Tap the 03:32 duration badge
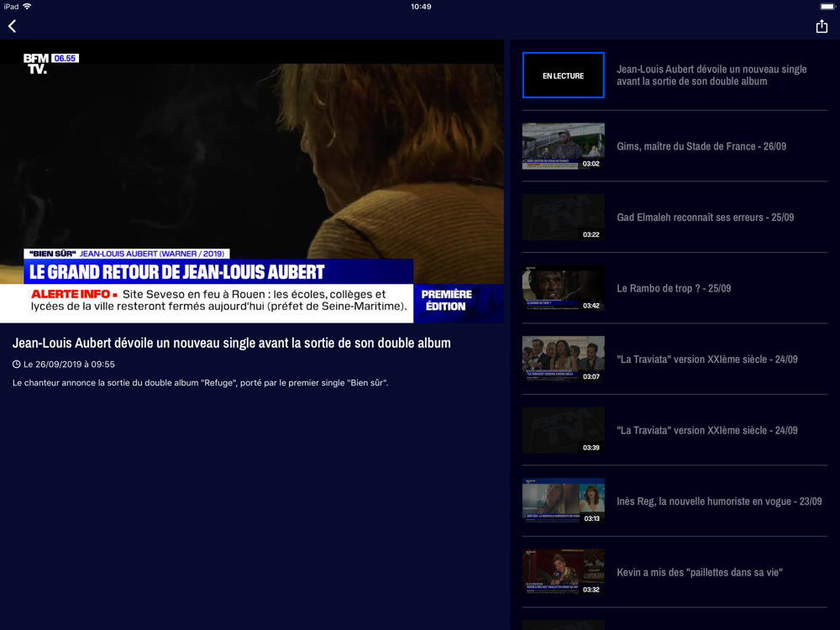Image resolution: width=840 pixels, height=630 pixels. click(x=591, y=590)
